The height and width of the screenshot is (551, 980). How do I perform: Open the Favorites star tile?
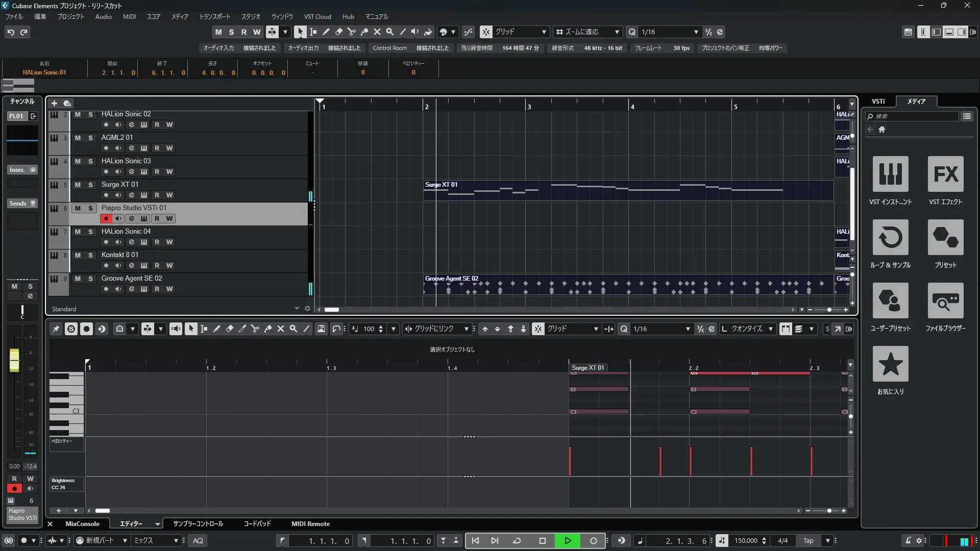[890, 364]
